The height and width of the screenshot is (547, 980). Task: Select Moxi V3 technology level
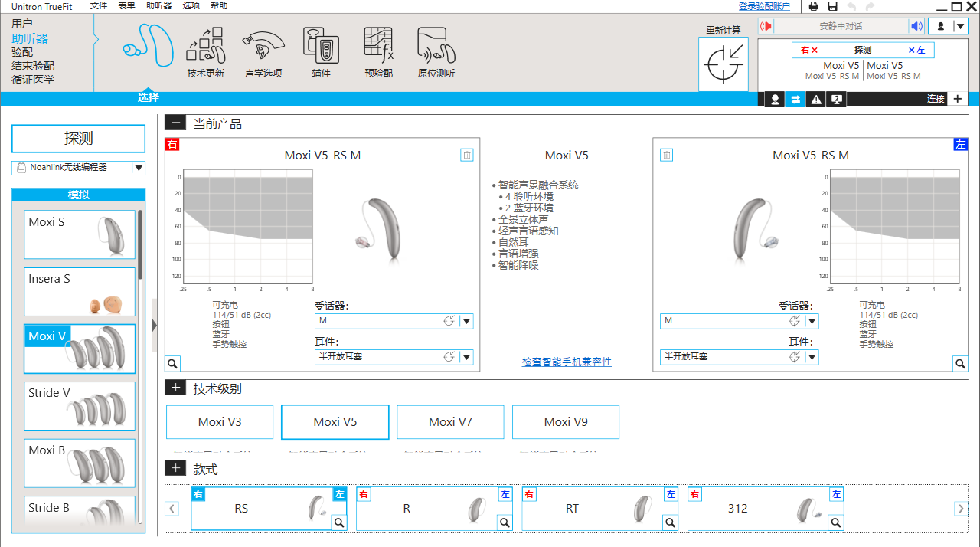[220, 422]
